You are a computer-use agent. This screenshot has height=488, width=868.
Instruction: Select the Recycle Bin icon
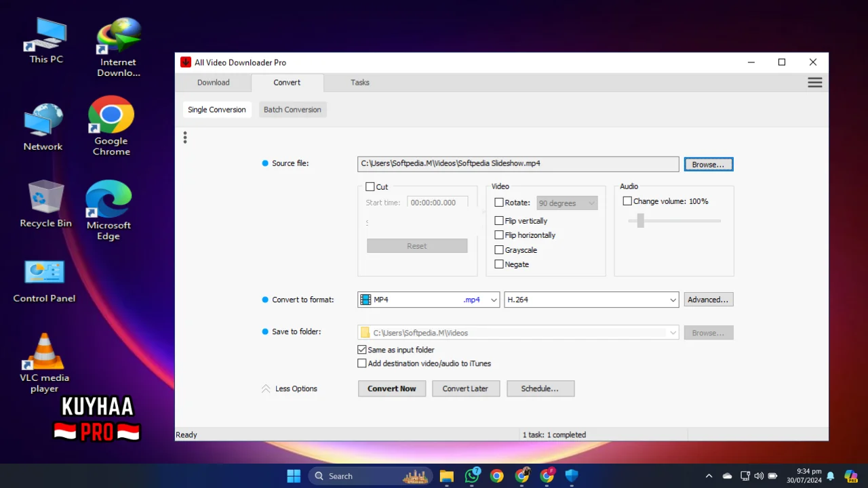[45, 203]
